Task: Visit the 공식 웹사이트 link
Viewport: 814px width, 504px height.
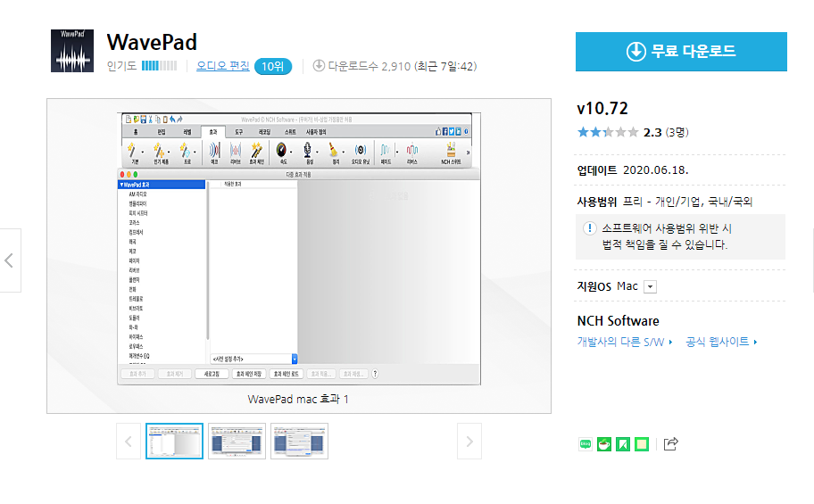Action: coord(721,342)
